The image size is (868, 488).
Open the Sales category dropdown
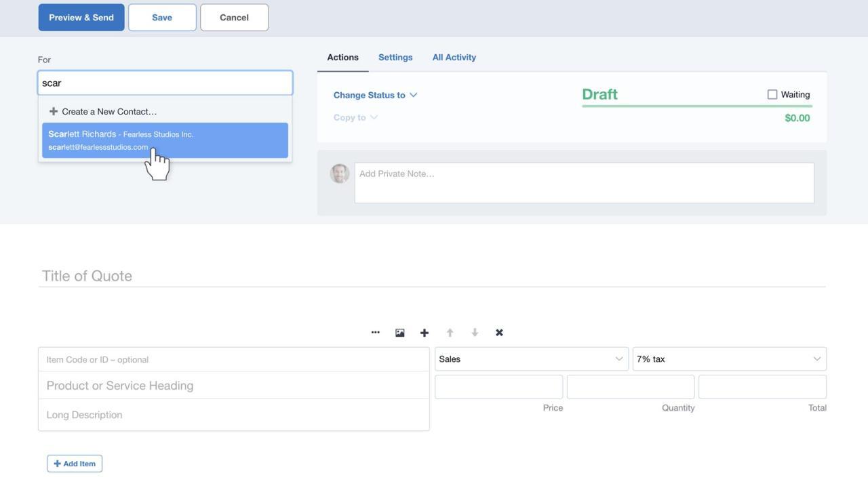(x=531, y=359)
